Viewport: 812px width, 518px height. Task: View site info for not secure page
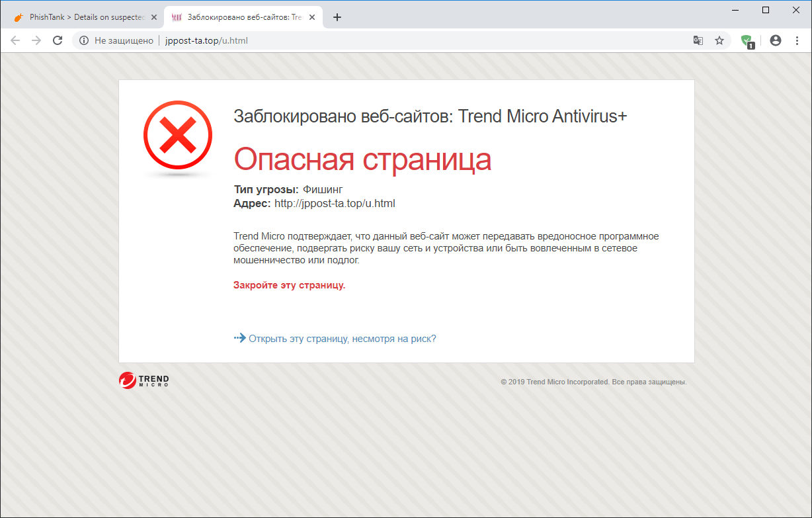(x=83, y=40)
